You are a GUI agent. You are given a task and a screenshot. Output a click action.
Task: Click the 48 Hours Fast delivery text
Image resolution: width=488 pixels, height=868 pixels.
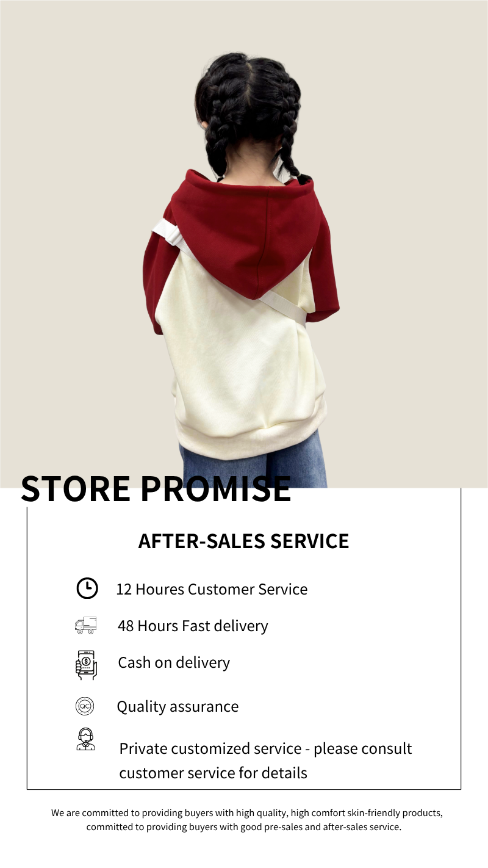tap(193, 626)
